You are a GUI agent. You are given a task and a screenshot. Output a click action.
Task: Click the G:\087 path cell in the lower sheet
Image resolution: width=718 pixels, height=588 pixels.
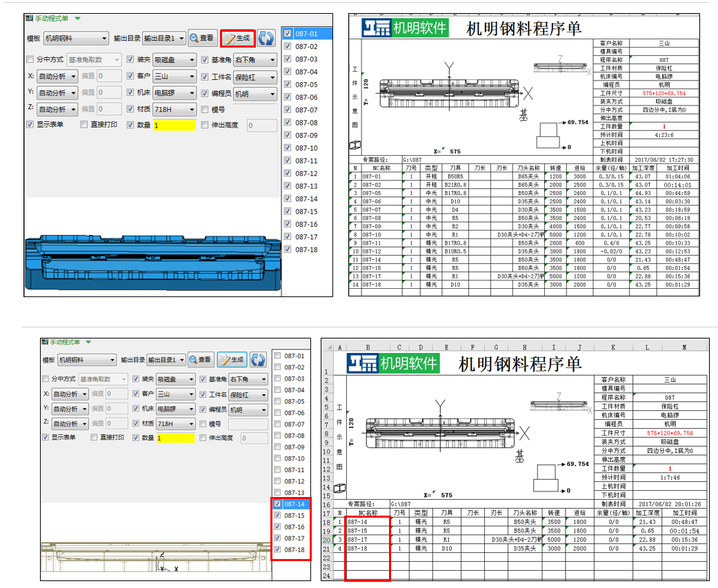[x=492, y=505]
